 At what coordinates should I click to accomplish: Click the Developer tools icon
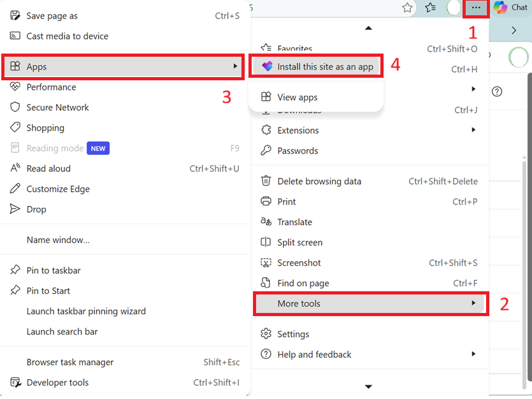[15, 382]
